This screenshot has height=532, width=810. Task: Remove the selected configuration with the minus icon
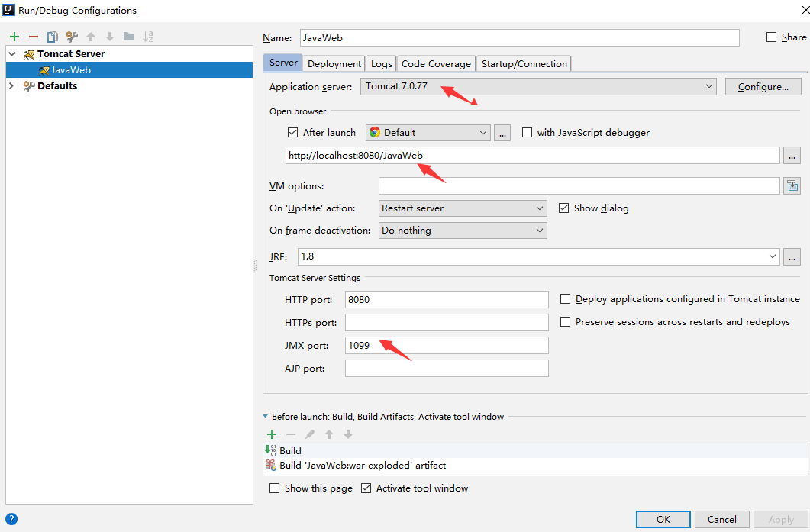[34, 37]
